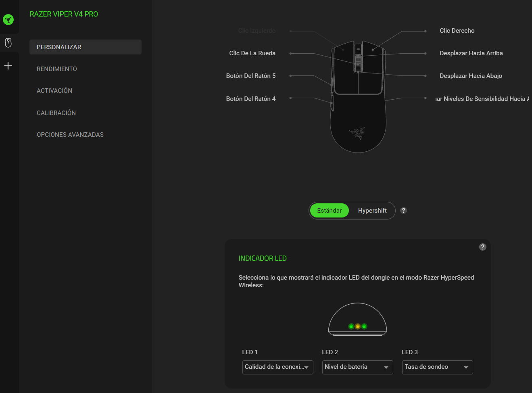Screen dimensions: 532x393
Task: Open Opciones Avanzadas in the sidebar
Action: tap(70, 135)
